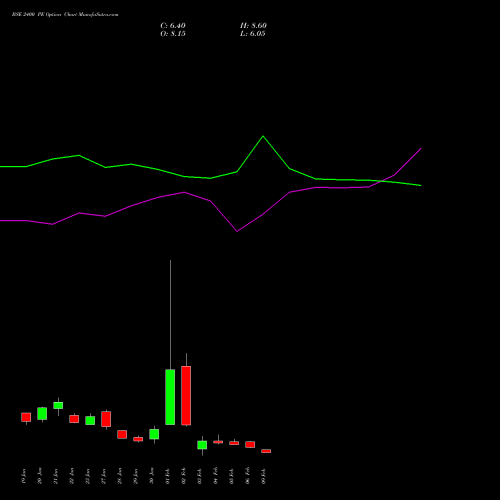This screenshot has height=500, width=500.
Task: Select the green candle for 20 Jan
Action: tap(42, 413)
